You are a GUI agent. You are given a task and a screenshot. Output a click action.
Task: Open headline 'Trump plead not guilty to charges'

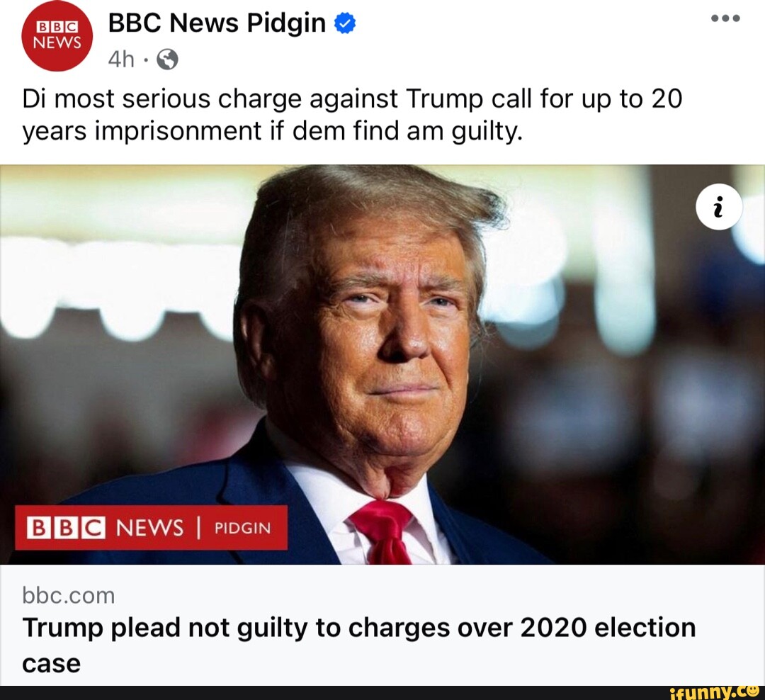point(212,628)
